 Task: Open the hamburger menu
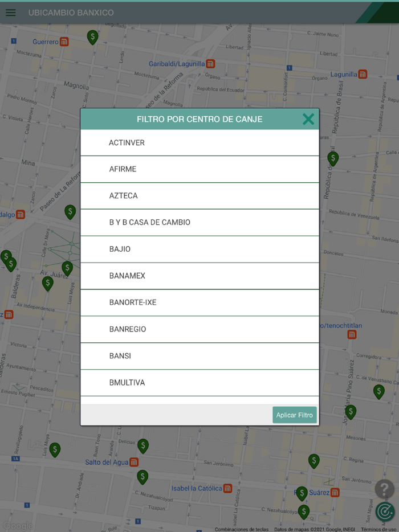10,13
